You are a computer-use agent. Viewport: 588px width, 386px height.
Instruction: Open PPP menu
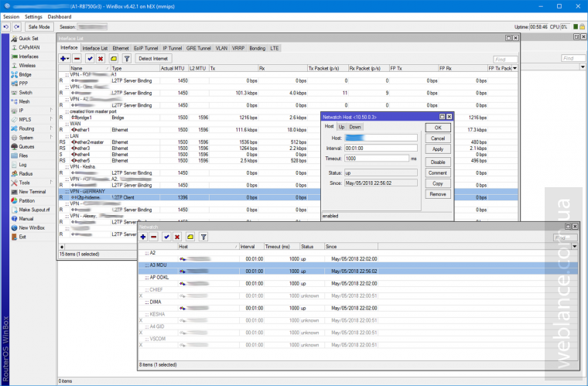coord(23,84)
